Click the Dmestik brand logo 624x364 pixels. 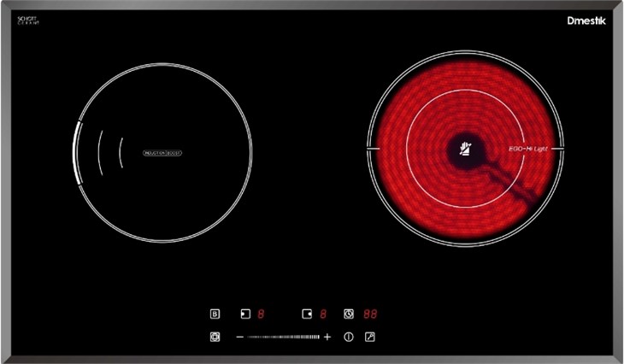tap(586, 21)
